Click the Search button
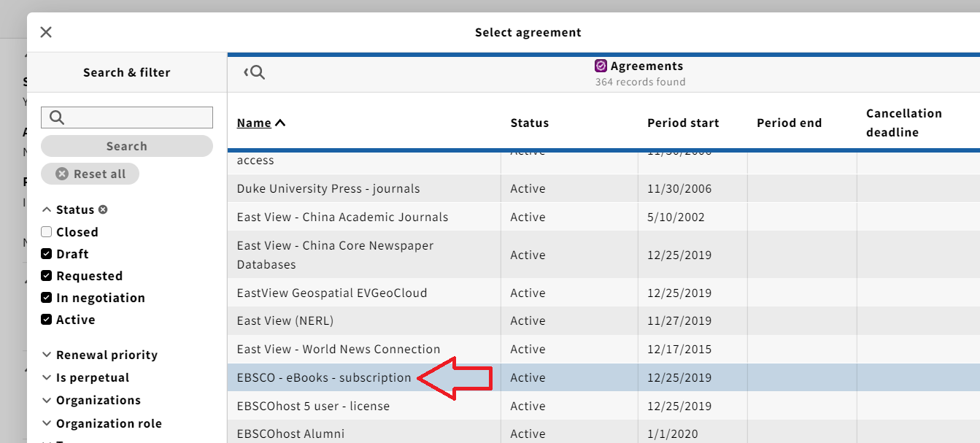The height and width of the screenshot is (443, 980). coord(127,146)
